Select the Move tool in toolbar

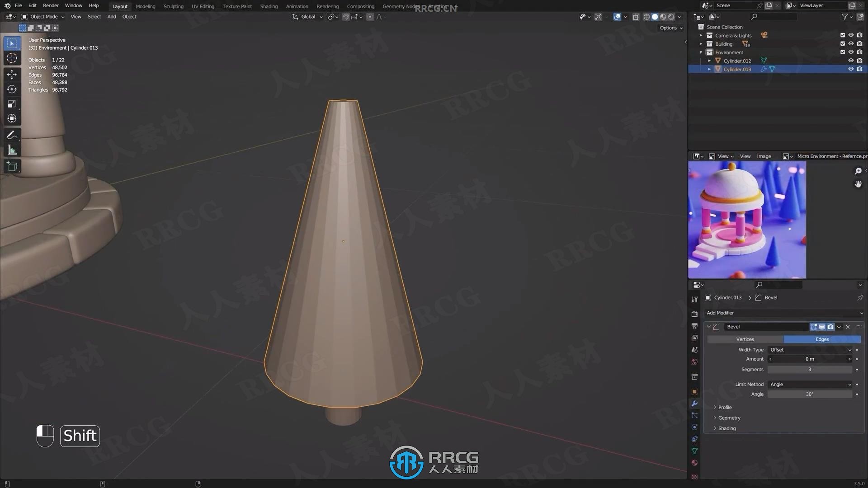click(x=11, y=73)
